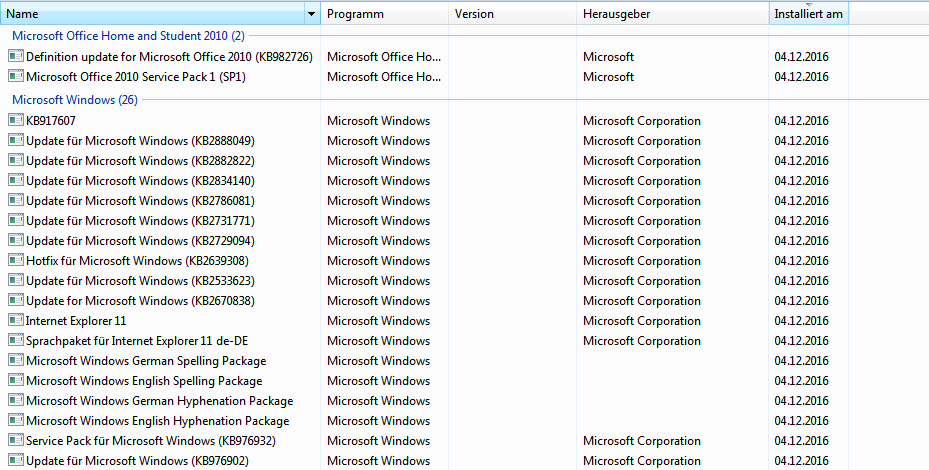Click Microsoft Corporation publisher for Hotfix KB2639308
929x470 pixels.
click(x=642, y=261)
